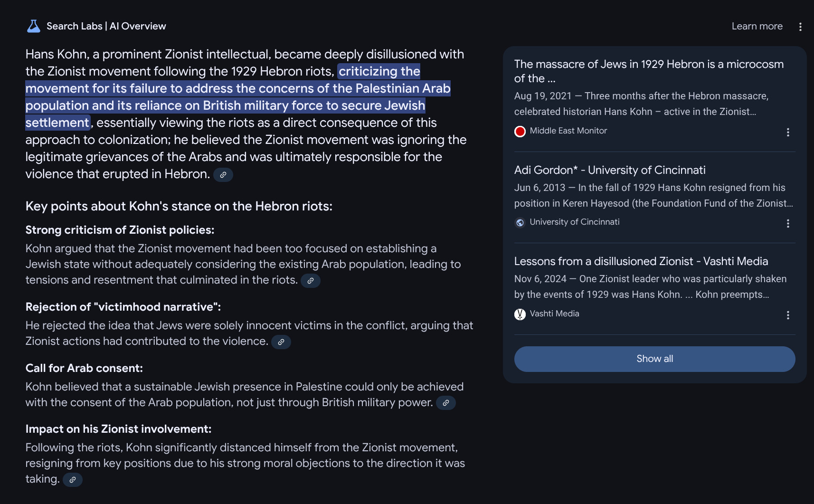The image size is (814, 504).
Task: Click source link after Arab consent paragraph
Action: [x=446, y=403]
